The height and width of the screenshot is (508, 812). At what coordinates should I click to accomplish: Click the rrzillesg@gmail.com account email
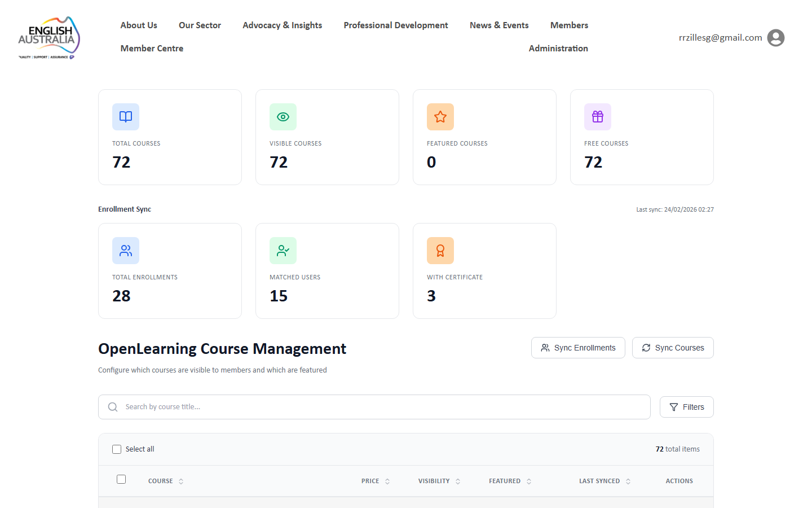(x=721, y=38)
